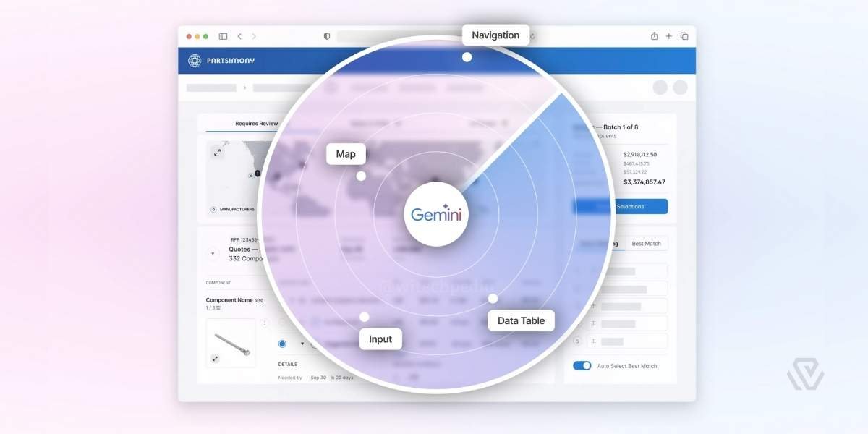Toggle the browser sidebar icon
The width and height of the screenshot is (868, 434).
tap(223, 36)
